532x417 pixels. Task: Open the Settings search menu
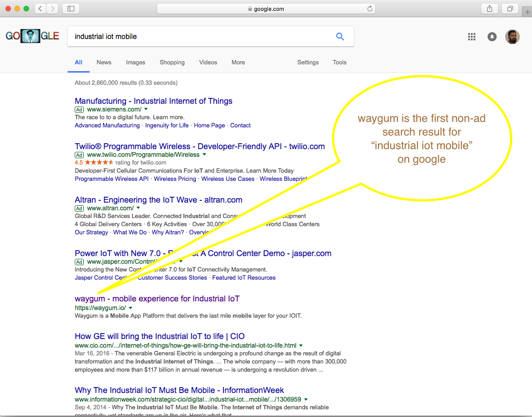coord(308,63)
